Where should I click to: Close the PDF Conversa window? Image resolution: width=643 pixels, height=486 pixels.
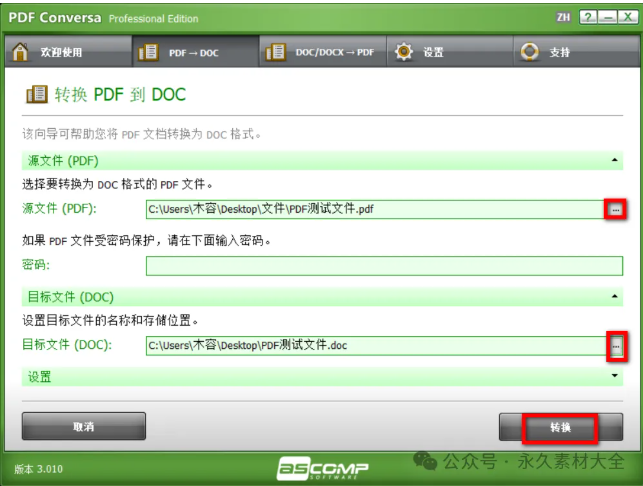[628, 17]
